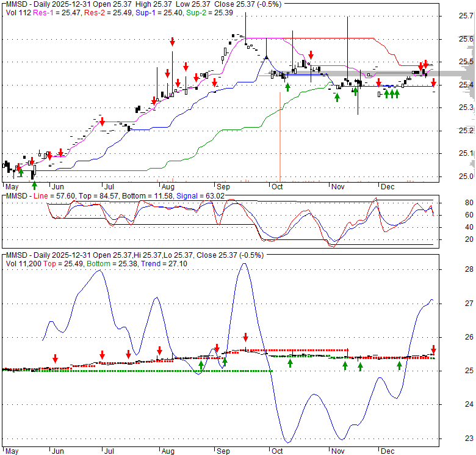The width and height of the screenshot is (476, 455).
Task: Click the Line = 57.60 oscillator legend
Action: (x=52, y=195)
